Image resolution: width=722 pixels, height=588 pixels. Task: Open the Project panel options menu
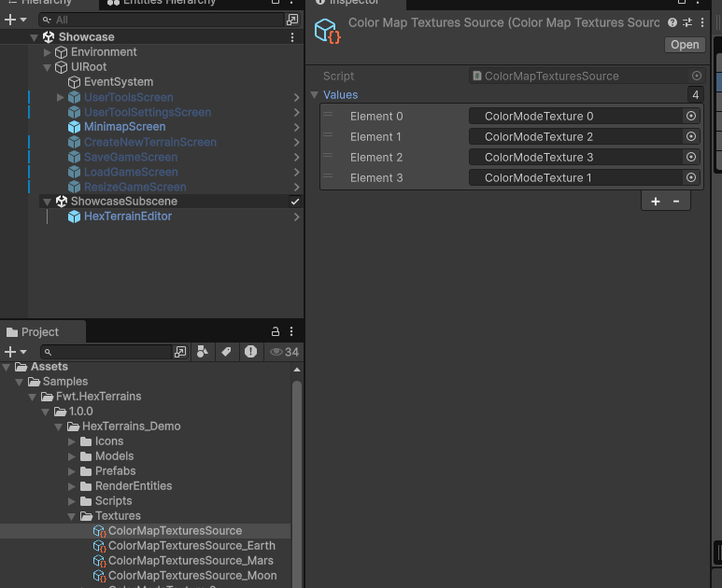(x=291, y=331)
